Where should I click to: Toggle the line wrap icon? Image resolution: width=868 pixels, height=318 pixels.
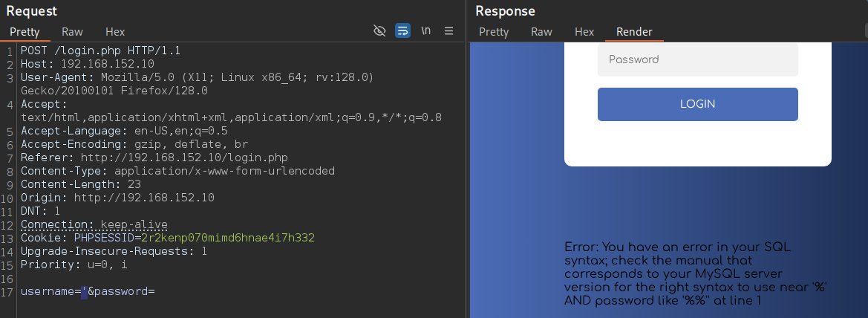coord(402,31)
